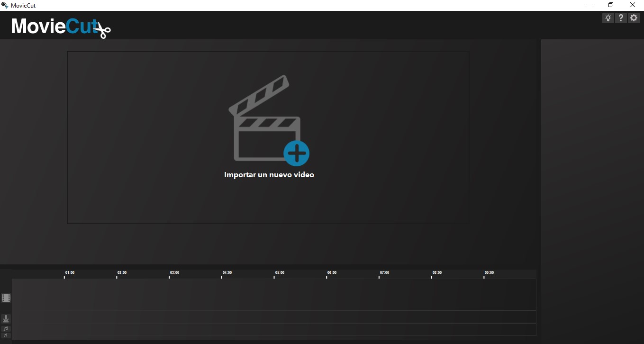Click the microphone voice-over track icon

click(x=6, y=318)
